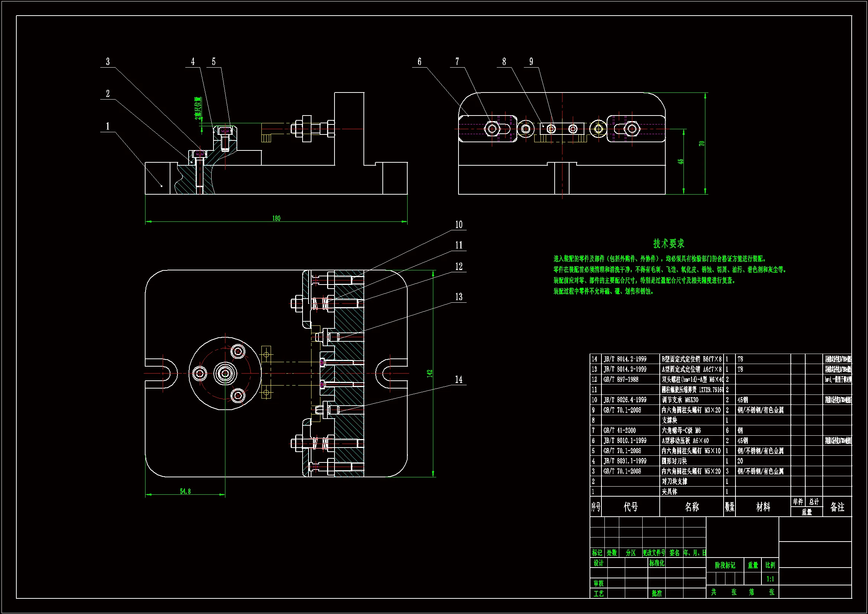Viewport: 868px width, 614px height.
Task: Click the 1:1 scale value
Action: [770, 579]
